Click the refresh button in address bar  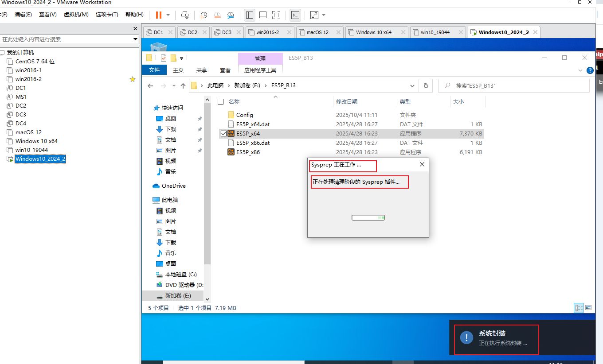coord(426,86)
